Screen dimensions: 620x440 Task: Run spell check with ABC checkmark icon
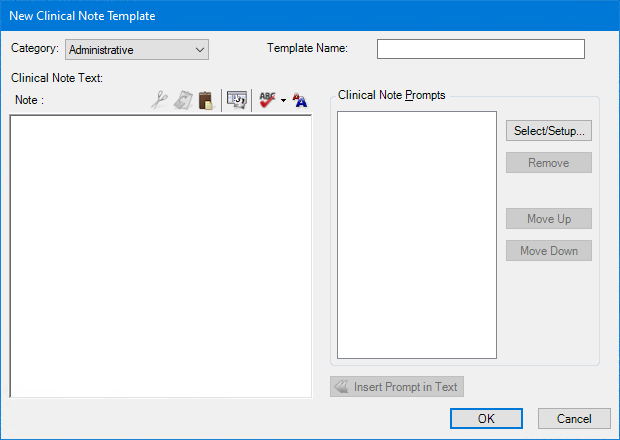click(x=267, y=100)
